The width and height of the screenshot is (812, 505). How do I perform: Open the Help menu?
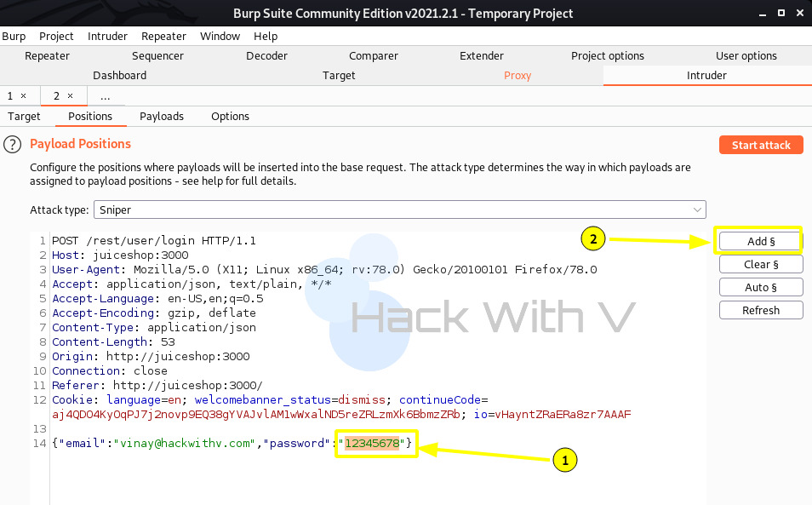point(266,37)
